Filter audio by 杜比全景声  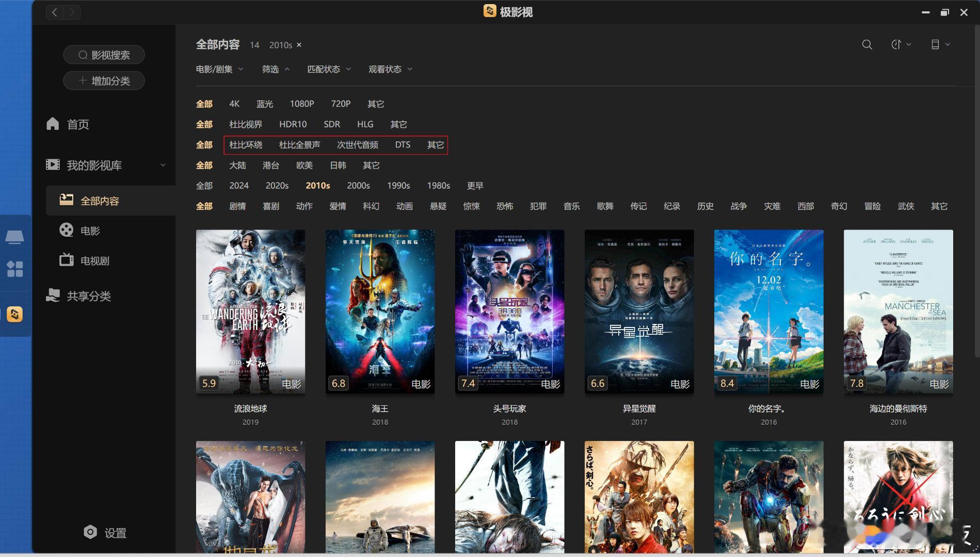coord(299,145)
